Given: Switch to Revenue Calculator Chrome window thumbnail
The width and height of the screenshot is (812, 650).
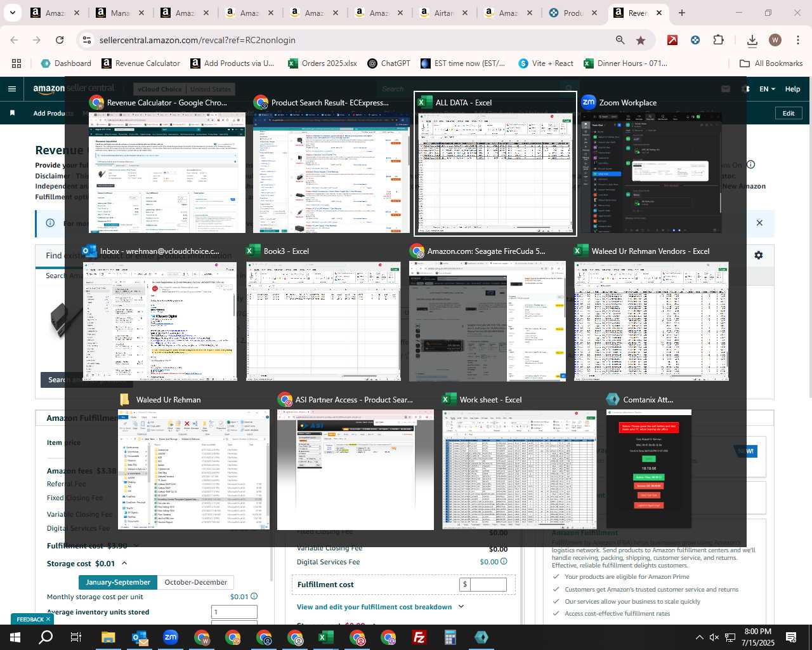Looking at the screenshot, I should coord(167,173).
